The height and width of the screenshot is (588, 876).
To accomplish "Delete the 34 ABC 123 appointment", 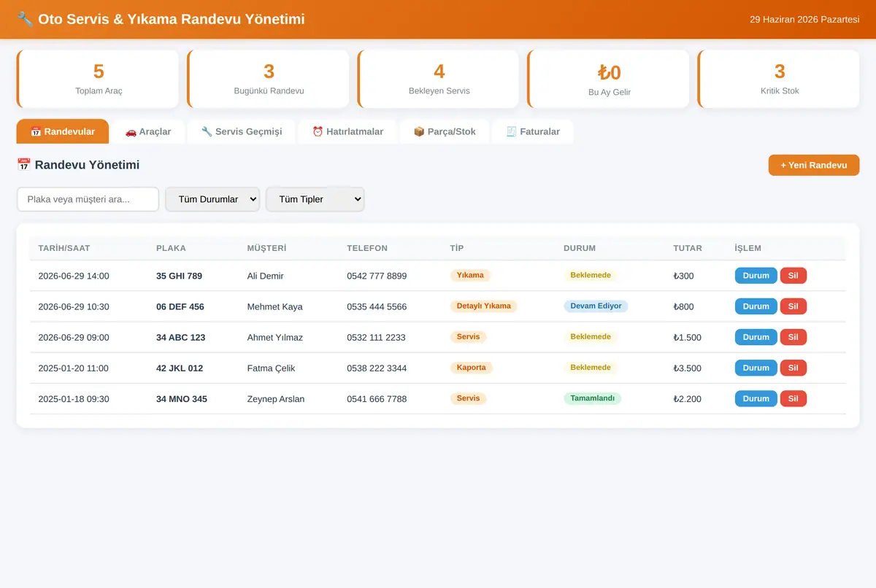I will point(794,337).
